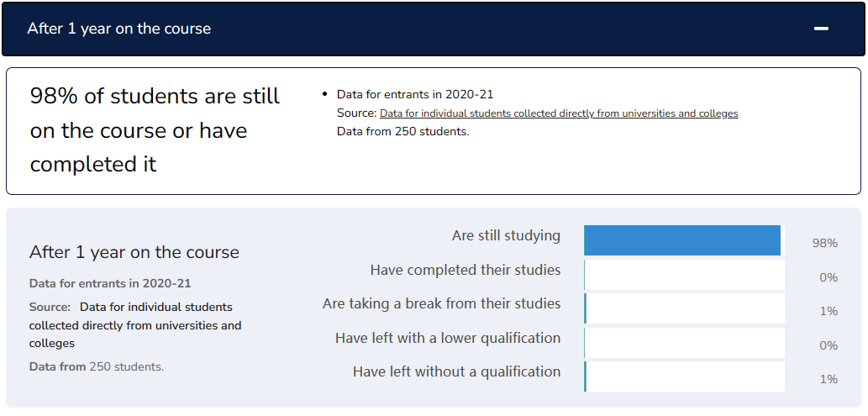Click the '98% of students are still' headline
Viewport: 868px width, 416px height.
(155, 97)
